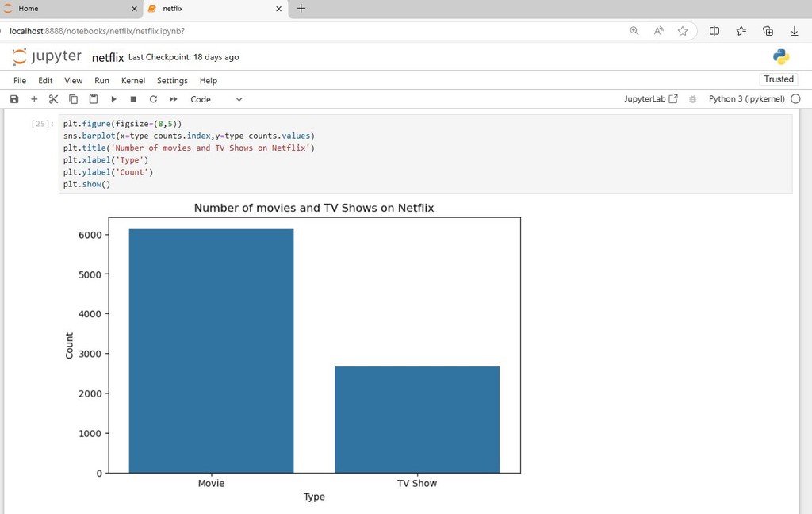Click the plt.show() code line
This screenshot has width=812, height=514.
[86, 184]
